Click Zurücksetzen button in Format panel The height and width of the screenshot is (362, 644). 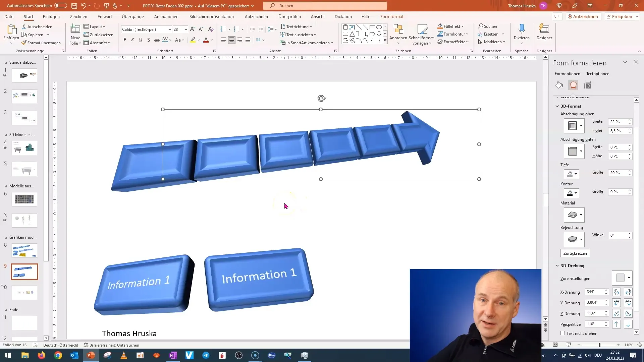point(575,253)
